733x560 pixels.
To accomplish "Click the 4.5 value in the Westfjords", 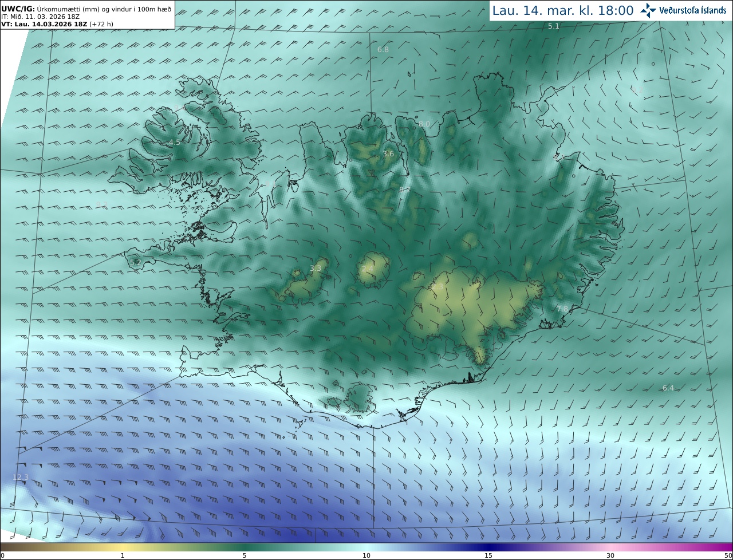I will [x=174, y=143].
